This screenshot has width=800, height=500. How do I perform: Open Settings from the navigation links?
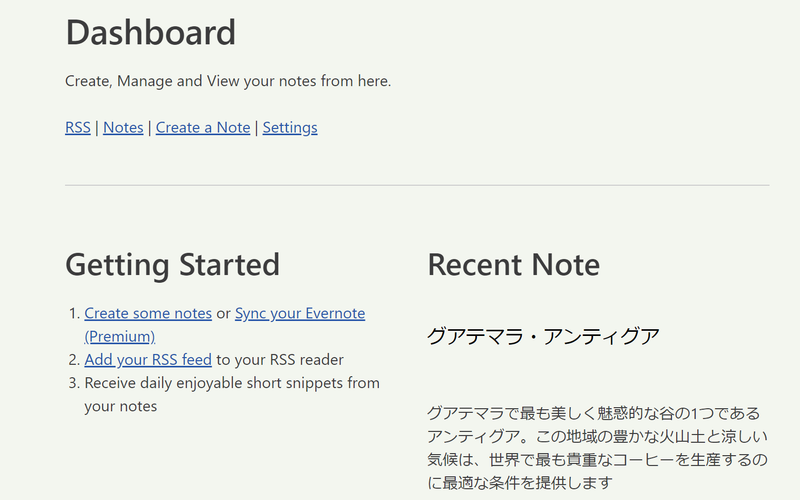[290, 128]
